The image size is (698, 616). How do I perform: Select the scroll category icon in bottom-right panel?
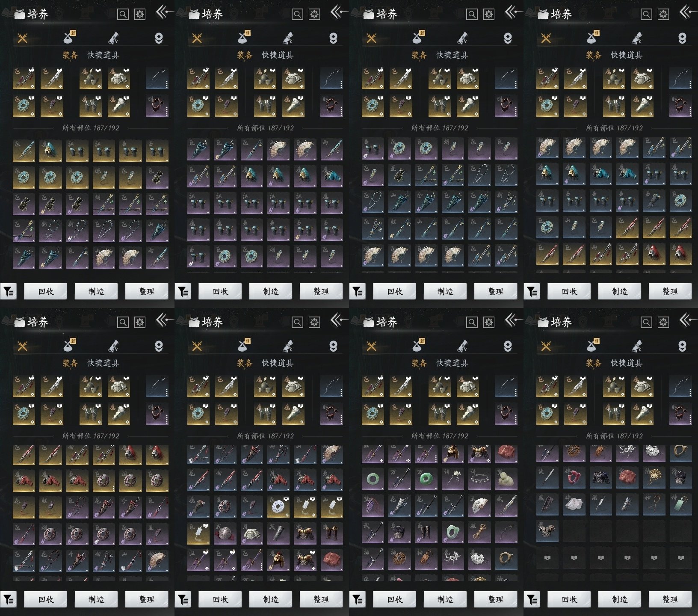coord(637,346)
